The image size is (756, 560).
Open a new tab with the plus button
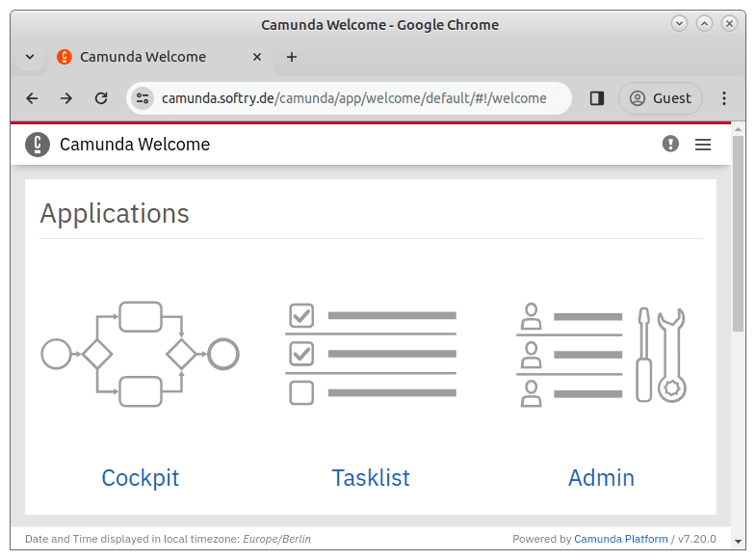coord(291,57)
